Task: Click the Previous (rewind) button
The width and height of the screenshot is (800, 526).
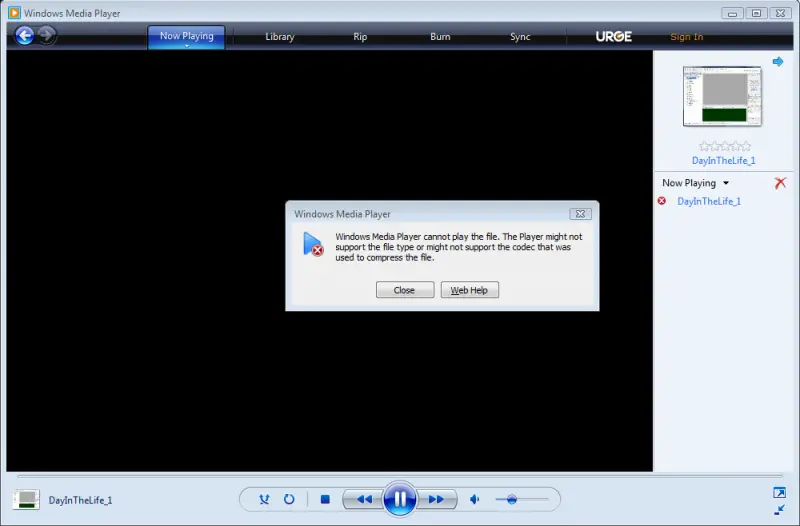Action: [x=364, y=499]
